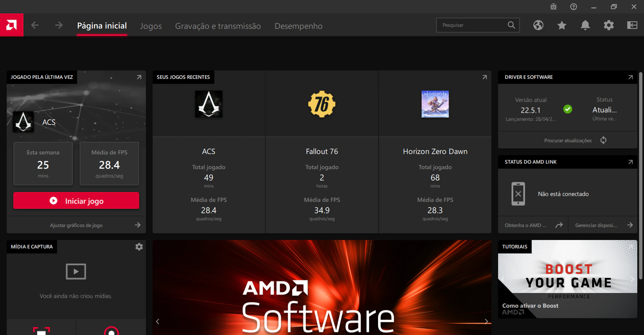644x335 pixels.
Task: Open settings gear in top bar
Action: point(609,25)
